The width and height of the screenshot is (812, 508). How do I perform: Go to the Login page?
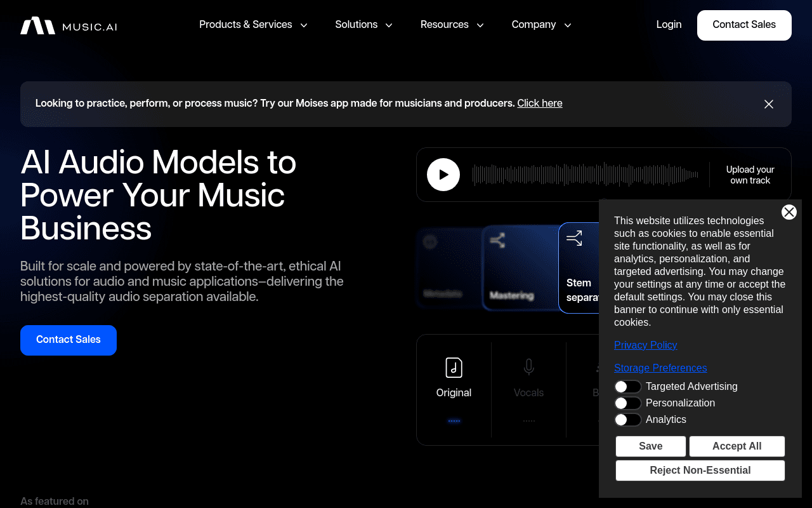tap(669, 25)
